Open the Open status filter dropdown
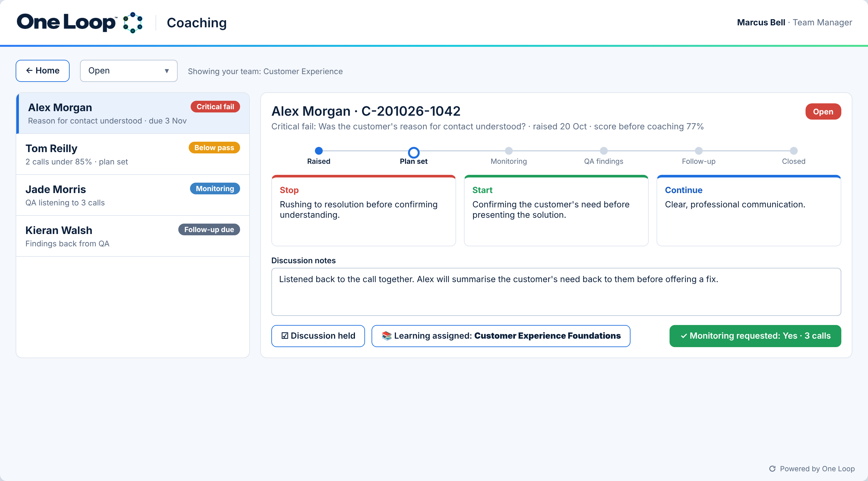The width and height of the screenshot is (868, 481). click(x=129, y=71)
